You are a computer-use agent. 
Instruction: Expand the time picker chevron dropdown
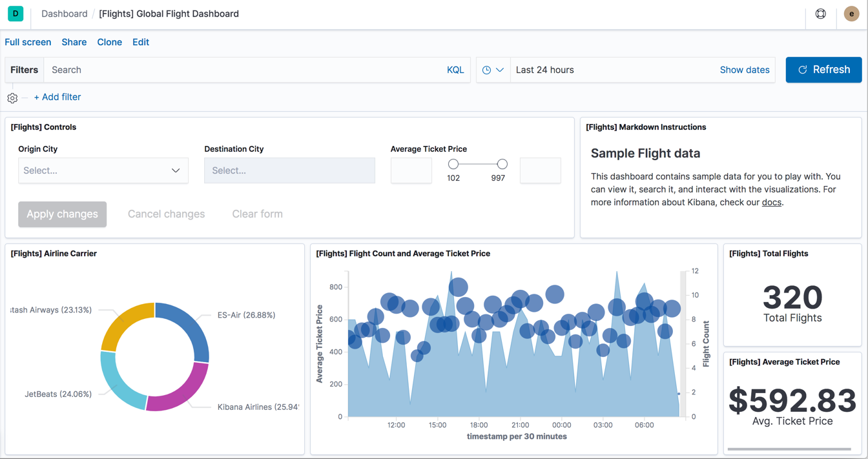tap(499, 70)
